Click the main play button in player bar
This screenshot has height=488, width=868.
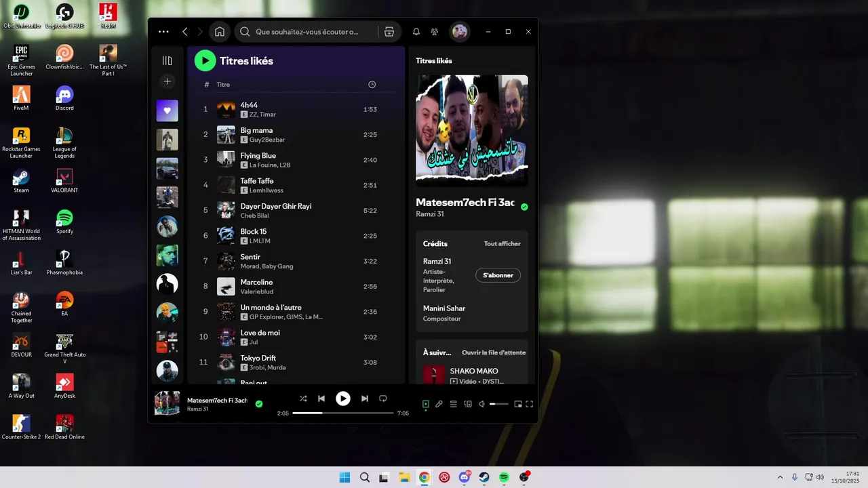point(343,399)
